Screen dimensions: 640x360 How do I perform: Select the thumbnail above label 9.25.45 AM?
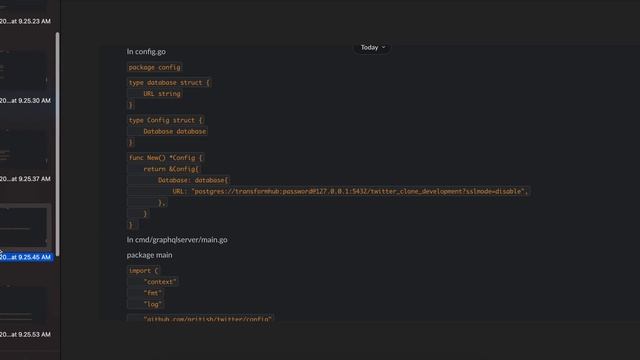[24, 227]
